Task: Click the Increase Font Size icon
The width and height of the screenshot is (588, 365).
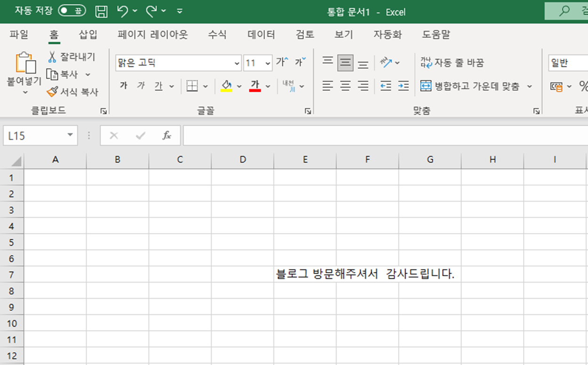Action: 282,62
